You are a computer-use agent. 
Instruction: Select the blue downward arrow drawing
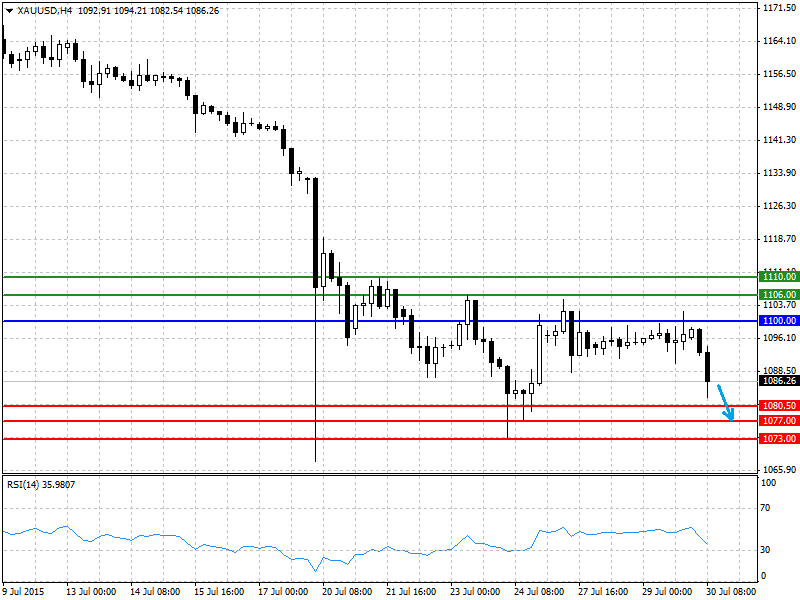tap(726, 403)
